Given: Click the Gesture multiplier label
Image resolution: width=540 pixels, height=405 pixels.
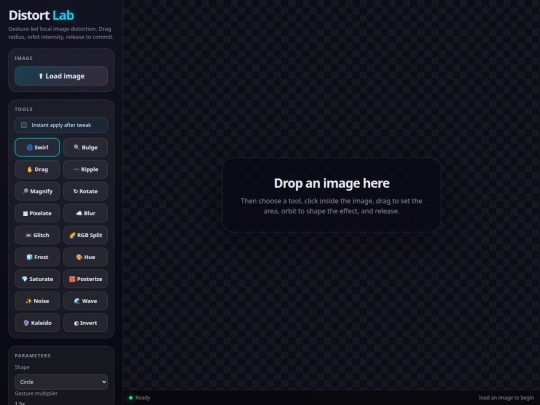Looking at the screenshot, I should 36,393.
